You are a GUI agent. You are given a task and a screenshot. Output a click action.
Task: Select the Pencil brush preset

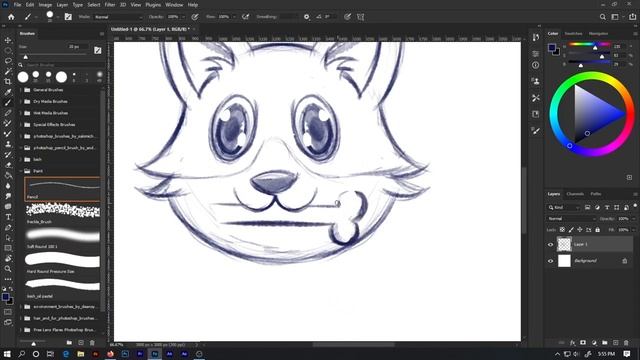(62, 189)
